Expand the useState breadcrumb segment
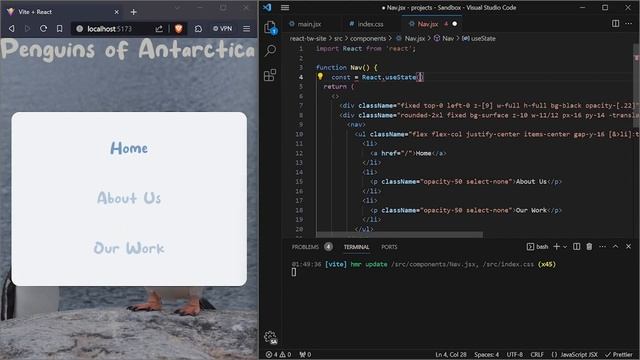Image resolution: width=640 pixels, height=360 pixels. pos(479,38)
